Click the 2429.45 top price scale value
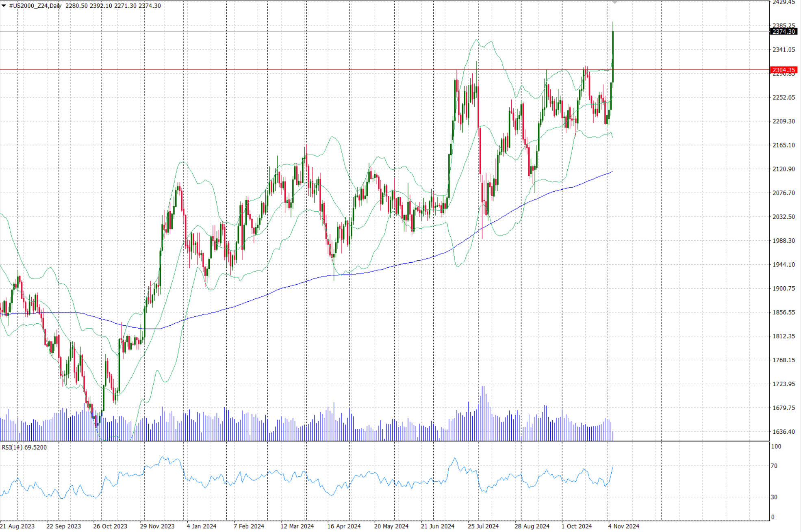The height and width of the screenshot is (532, 801). click(x=784, y=2)
